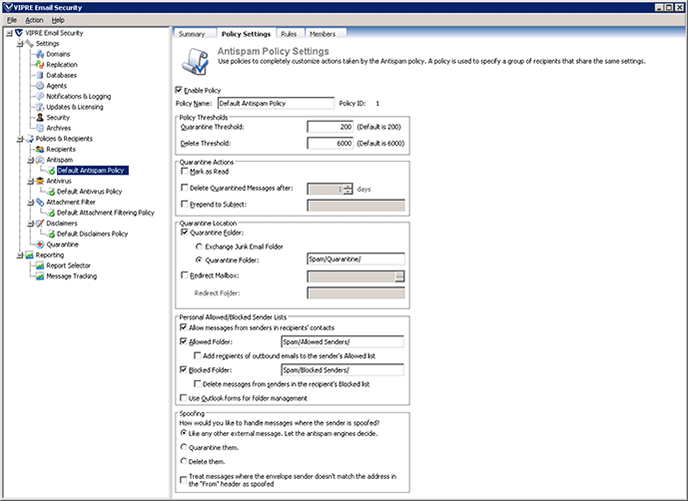
Task: Click the Redirect Mailbox browse button
Action: 399,275
